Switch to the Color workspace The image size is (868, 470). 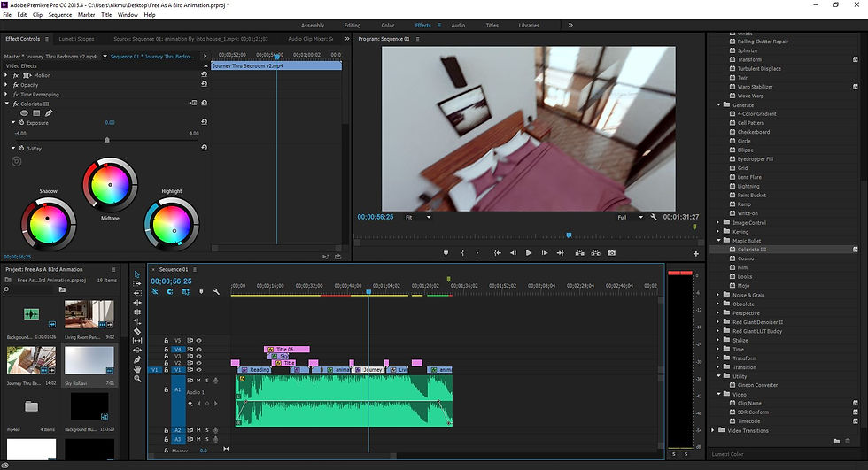(388, 25)
